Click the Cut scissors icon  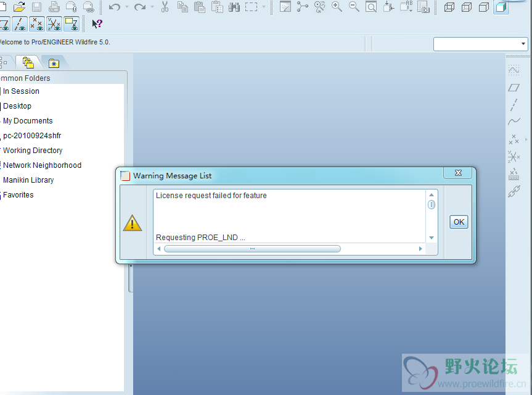165,6
